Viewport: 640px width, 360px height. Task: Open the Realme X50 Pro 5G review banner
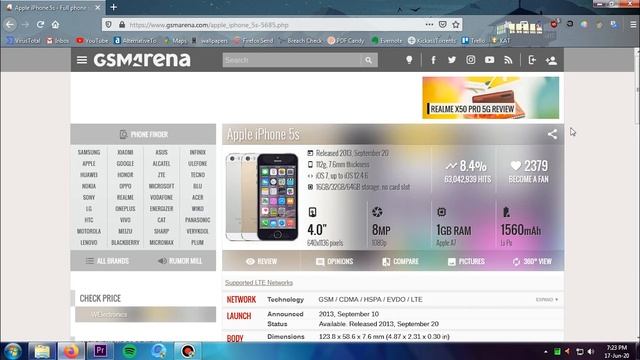[x=491, y=98]
